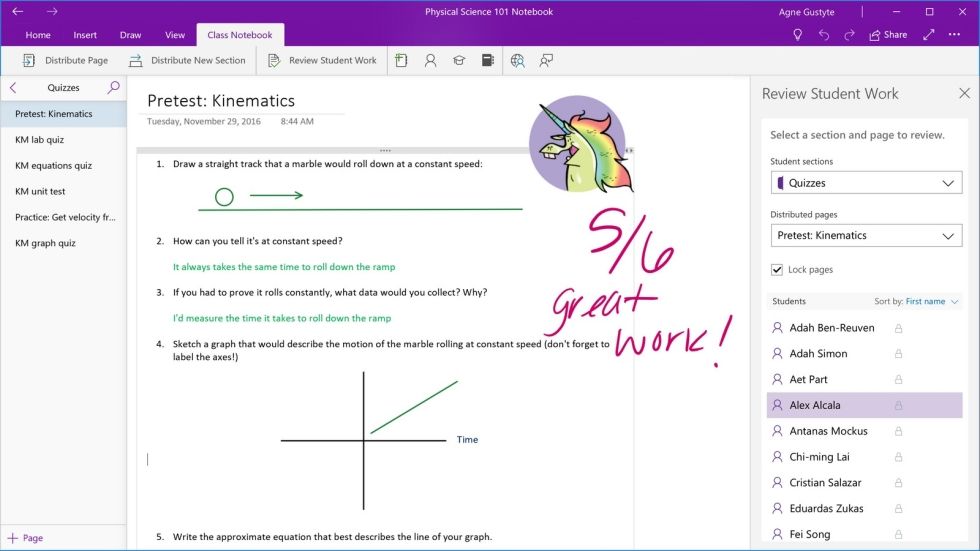The image size is (980, 551).
Task: Click the undo arrow icon
Action: (x=823, y=35)
